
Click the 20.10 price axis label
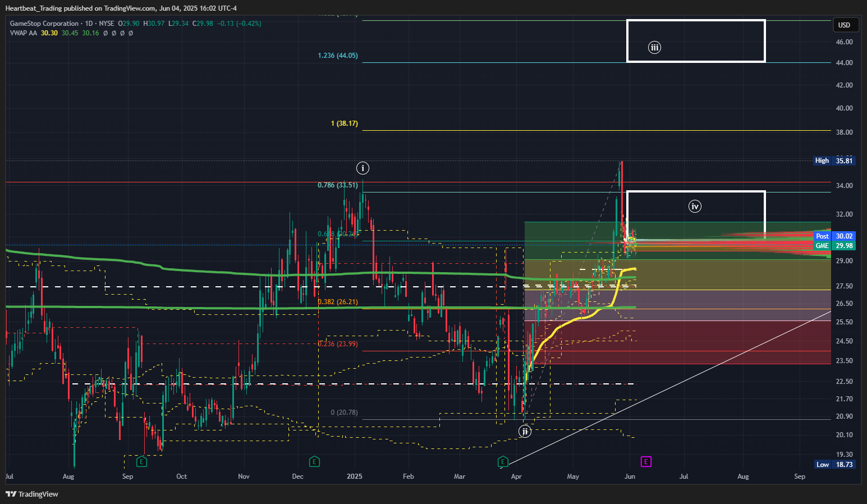844,435
